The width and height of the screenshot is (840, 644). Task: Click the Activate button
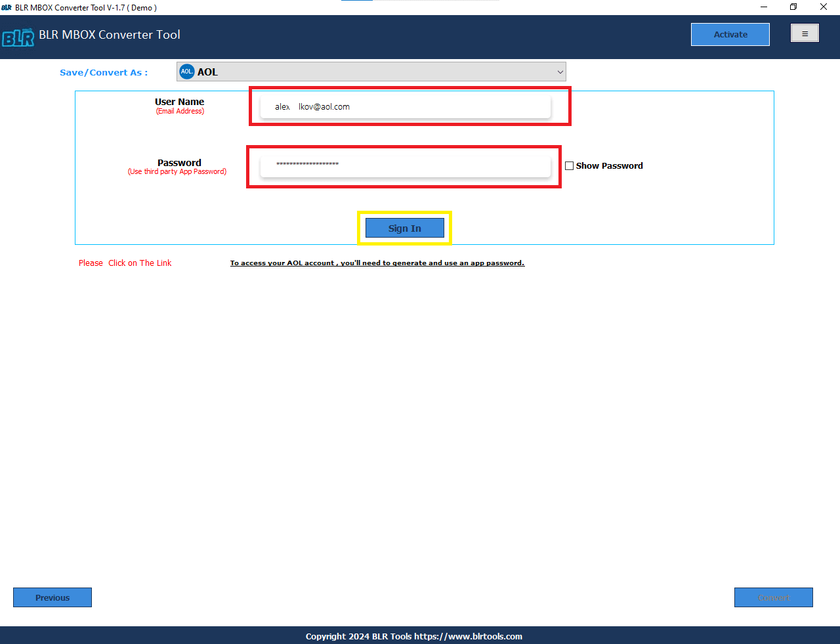730,35
